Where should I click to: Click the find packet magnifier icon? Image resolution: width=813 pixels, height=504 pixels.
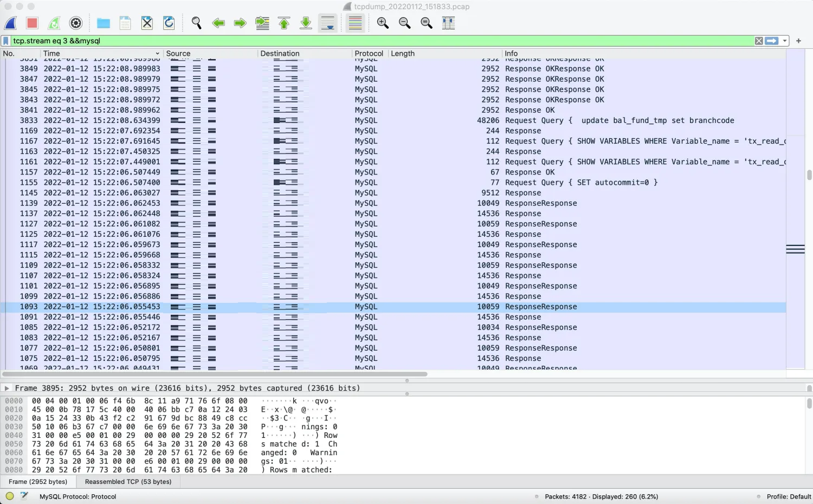196,23
